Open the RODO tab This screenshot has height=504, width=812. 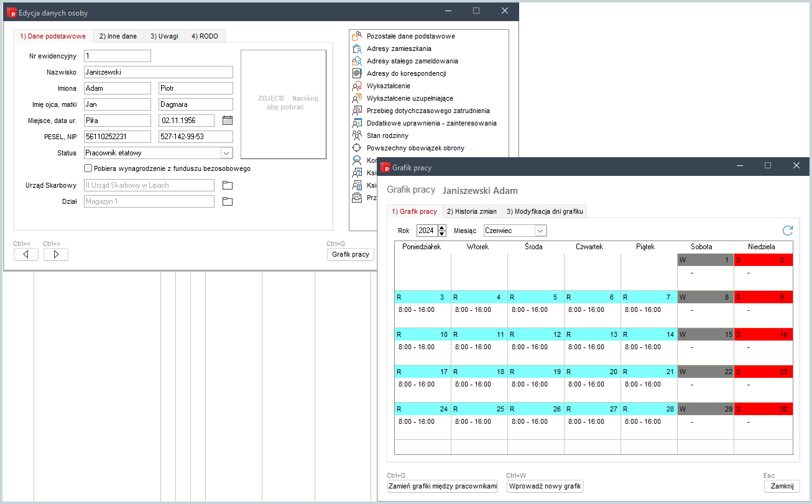click(205, 36)
